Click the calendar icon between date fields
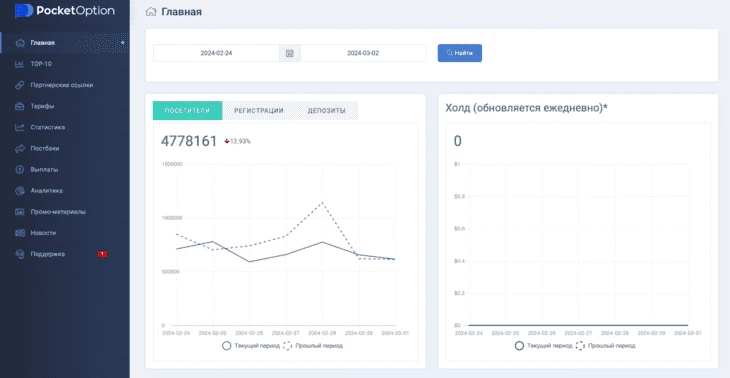This screenshot has height=378, width=730. point(290,53)
